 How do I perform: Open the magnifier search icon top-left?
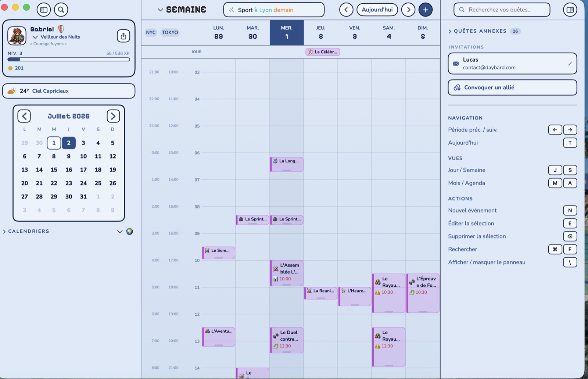tap(61, 10)
